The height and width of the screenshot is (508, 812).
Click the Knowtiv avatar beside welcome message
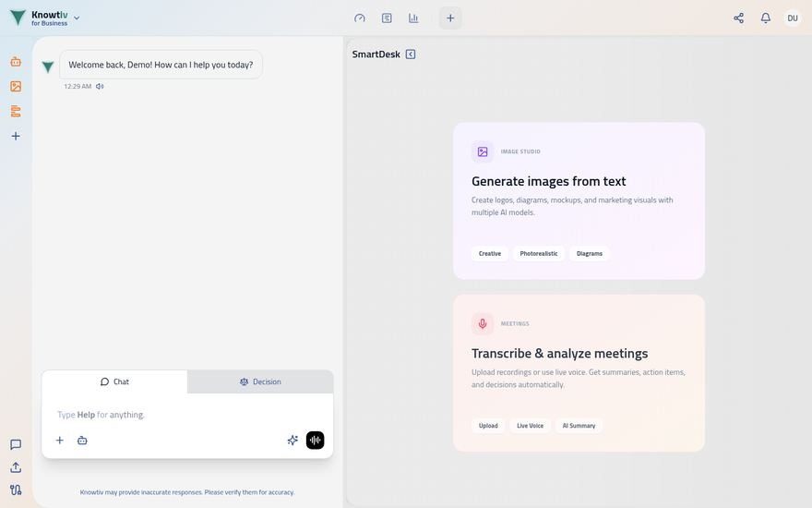pyautogui.click(x=48, y=67)
